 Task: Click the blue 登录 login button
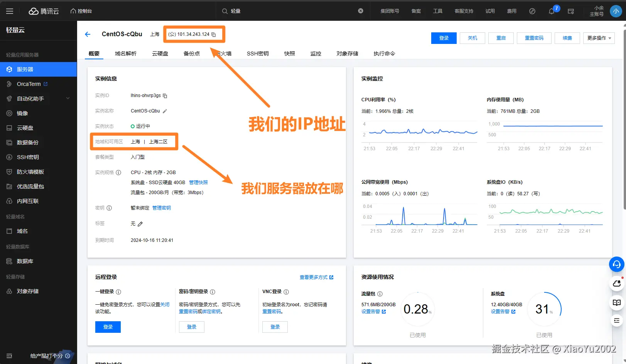[x=444, y=38]
